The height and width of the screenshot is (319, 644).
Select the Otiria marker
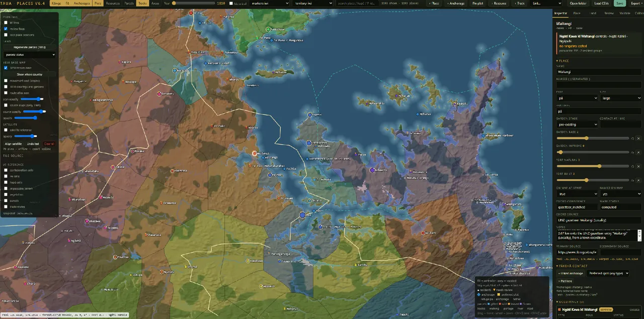click(x=185, y=267)
